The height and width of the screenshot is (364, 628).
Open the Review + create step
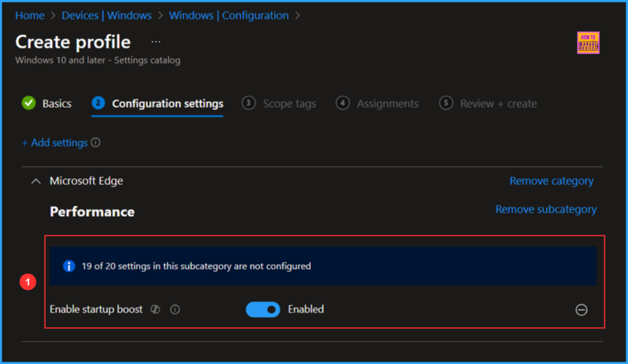click(x=488, y=104)
